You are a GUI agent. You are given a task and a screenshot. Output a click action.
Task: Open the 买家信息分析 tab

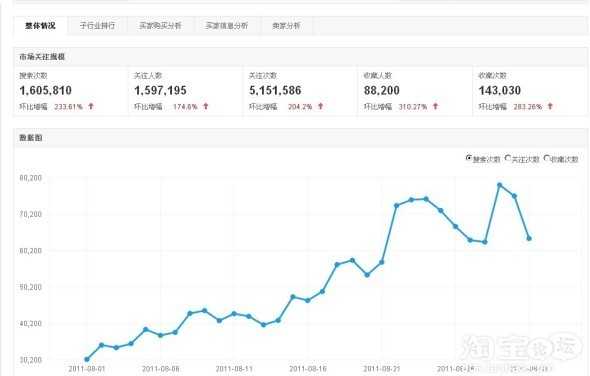point(227,26)
